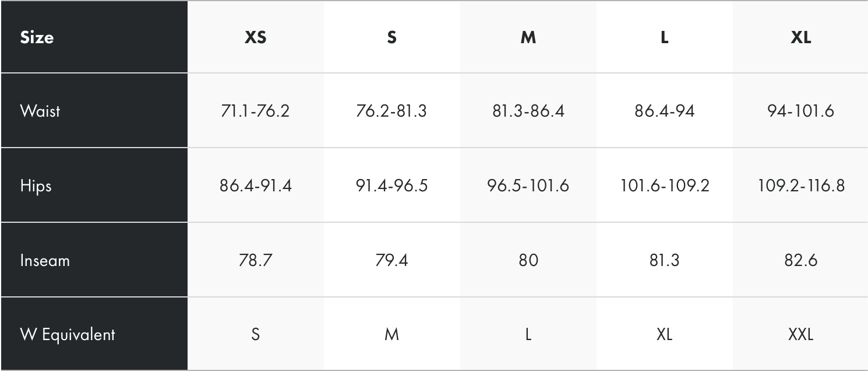Click inseam value 79.4

tap(391, 260)
